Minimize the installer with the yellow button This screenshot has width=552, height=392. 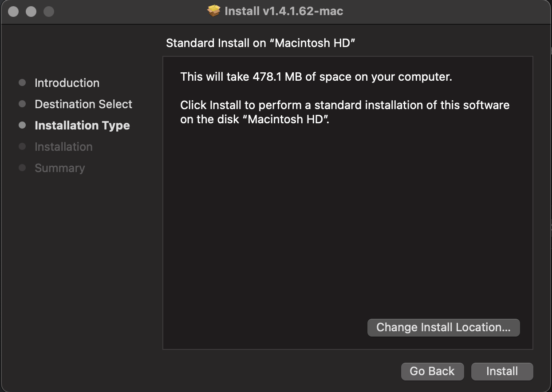pyautogui.click(x=31, y=12)
